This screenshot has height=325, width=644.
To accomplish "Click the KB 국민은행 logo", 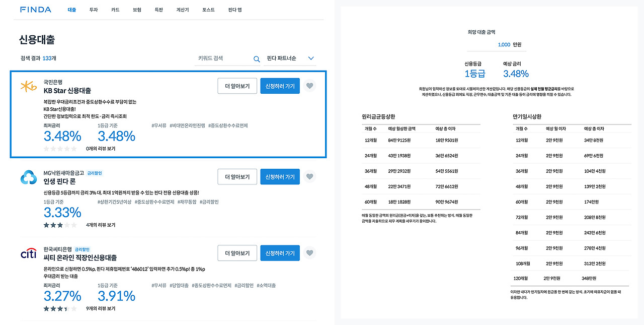I will click(28, 87).
